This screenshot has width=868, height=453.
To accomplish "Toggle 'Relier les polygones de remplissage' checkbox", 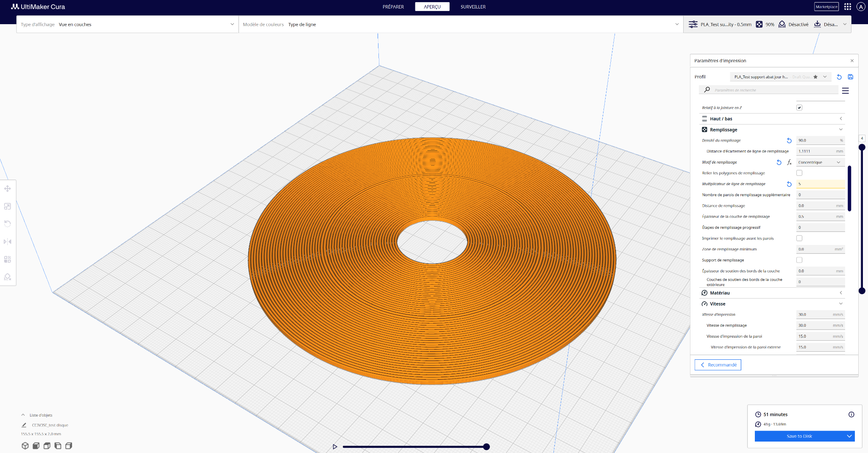I will [x=799, y=173].
